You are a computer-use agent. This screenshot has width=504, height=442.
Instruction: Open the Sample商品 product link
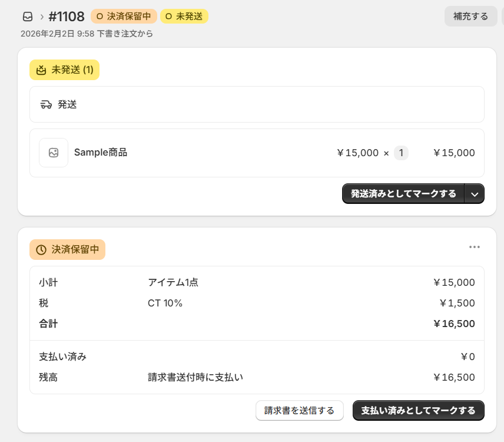pos(101,153)
